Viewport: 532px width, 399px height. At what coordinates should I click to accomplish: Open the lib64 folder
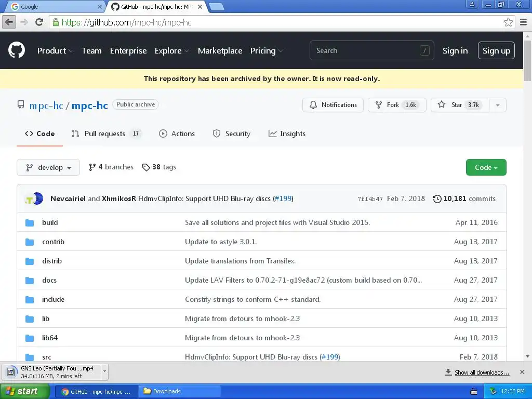(x=50, y=338)
